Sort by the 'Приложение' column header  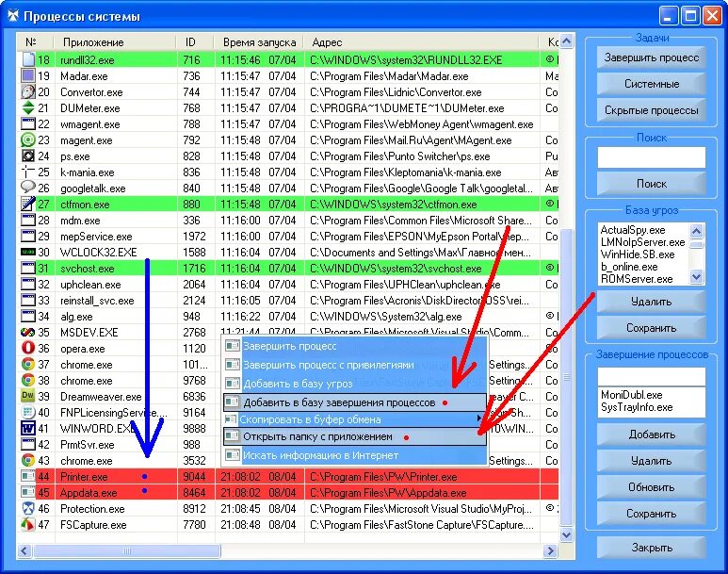point(115,42)
